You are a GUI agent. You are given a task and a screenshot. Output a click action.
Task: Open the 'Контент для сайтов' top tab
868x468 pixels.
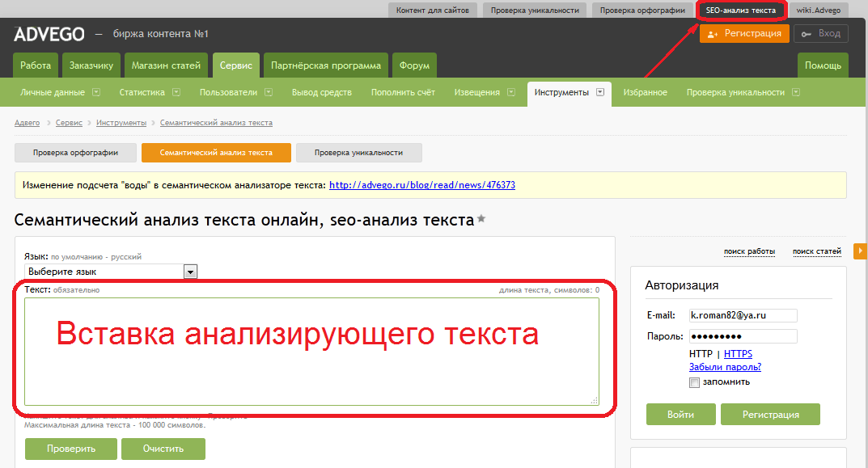432,10
